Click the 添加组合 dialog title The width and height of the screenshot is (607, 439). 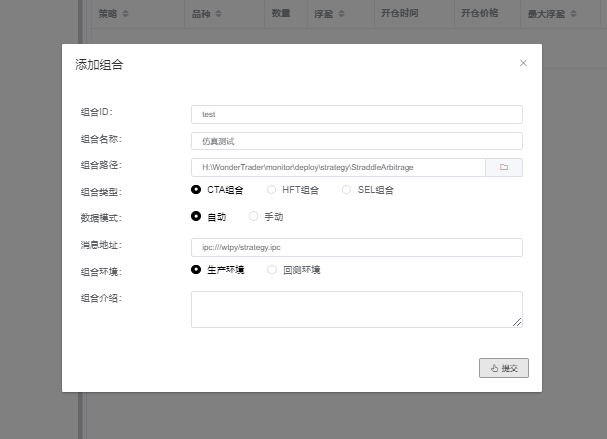(x=99, y=65)
